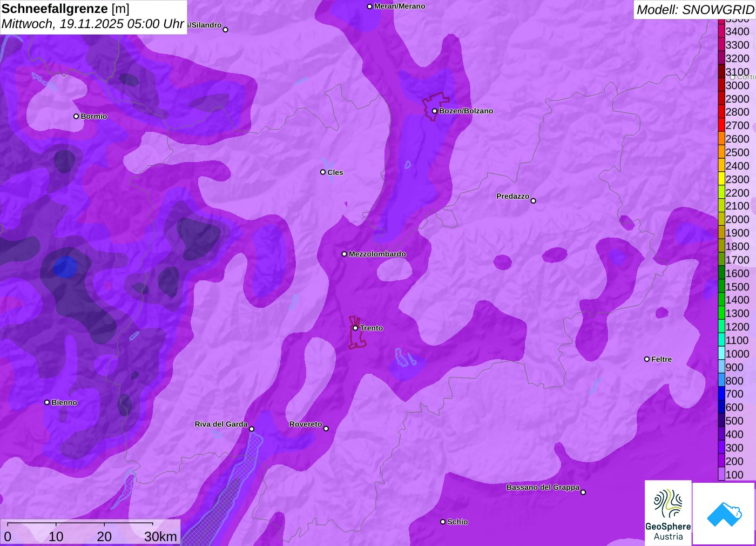
Task: Click the Riva del Garda label
Action: tap(221, 424)
